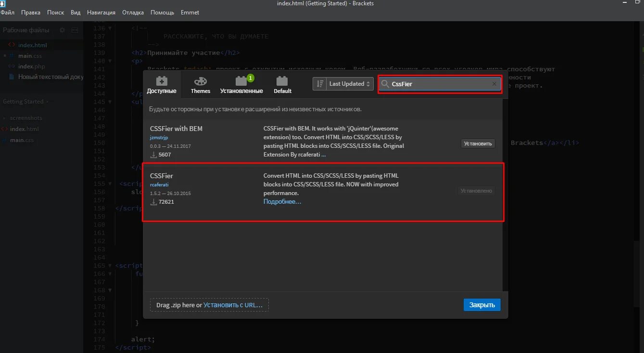Screen dimensions: 644x353
Task: Open the Last Updated sort dropdown
Action: click(x=350, y=84)
